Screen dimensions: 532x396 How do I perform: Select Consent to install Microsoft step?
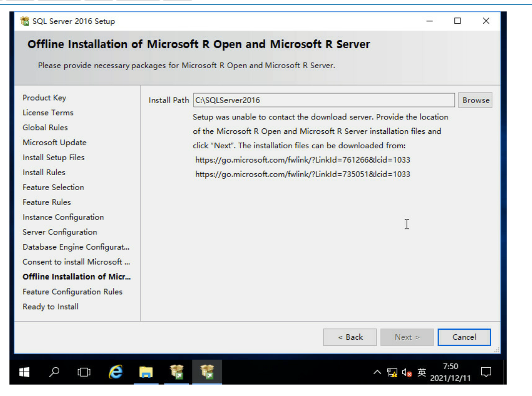76,262
